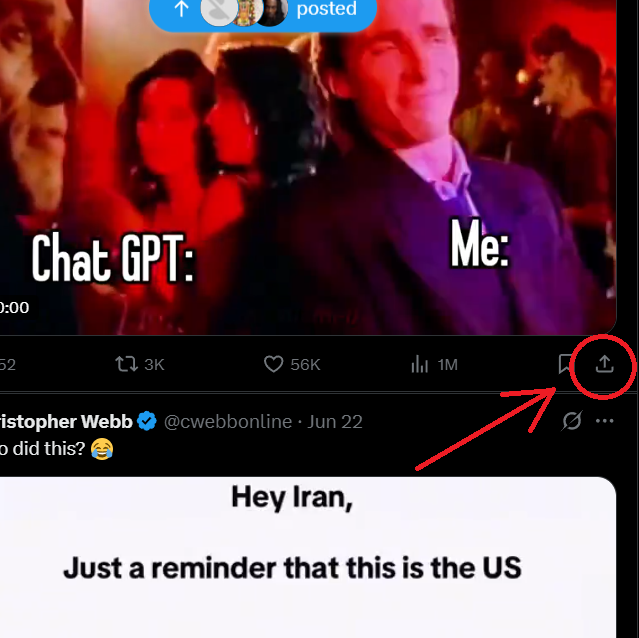Open Grok explain icon on Webb's post
The image size is (639, 638).
point(571,421)
